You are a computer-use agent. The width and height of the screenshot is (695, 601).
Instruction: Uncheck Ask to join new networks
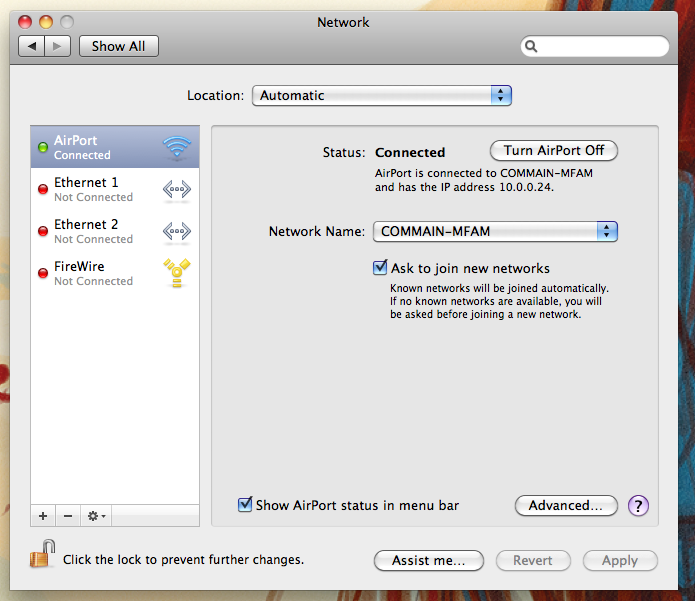pos(380,268)
